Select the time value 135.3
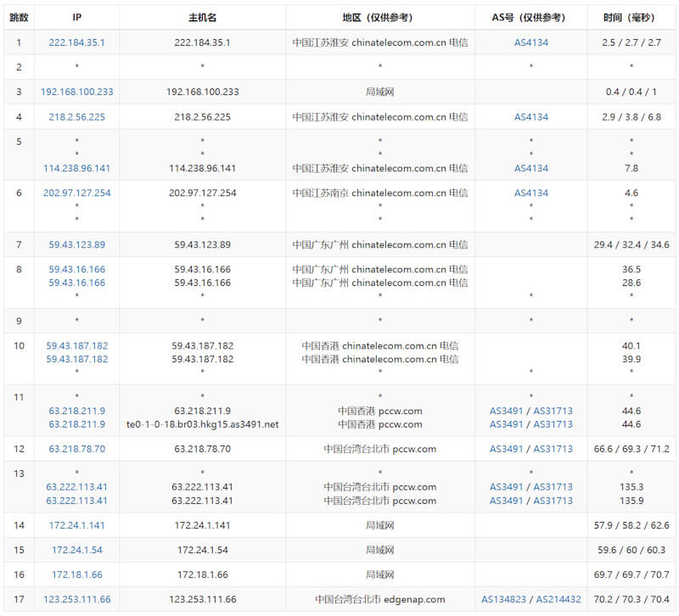 tap(631, 487)
